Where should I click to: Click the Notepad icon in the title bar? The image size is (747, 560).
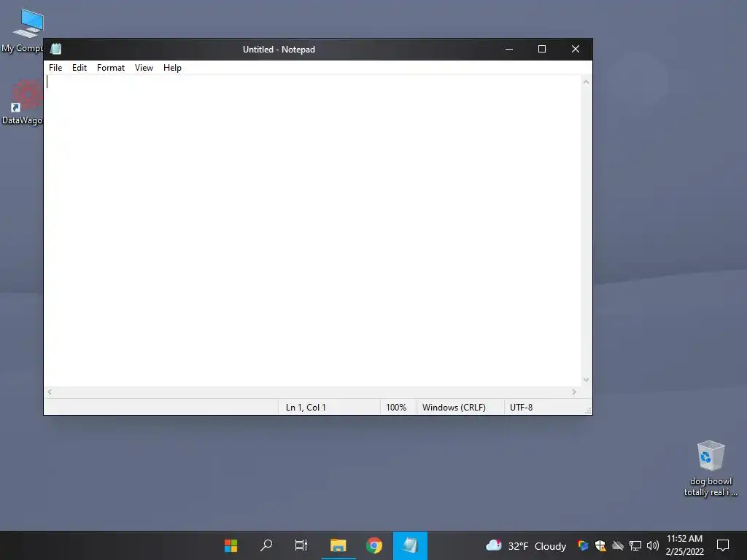click(x=55, y=49)
